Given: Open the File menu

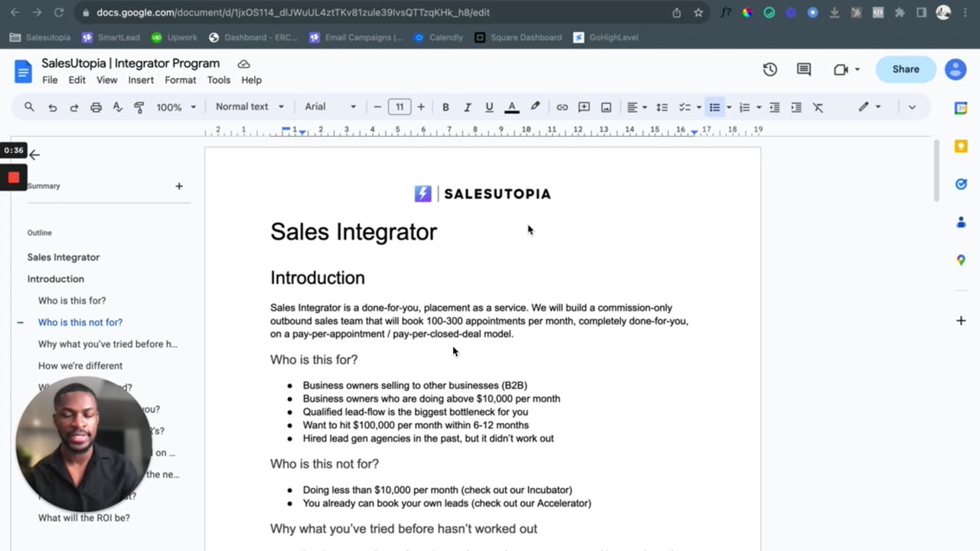Looking at the screenshot, I should 50,80.
